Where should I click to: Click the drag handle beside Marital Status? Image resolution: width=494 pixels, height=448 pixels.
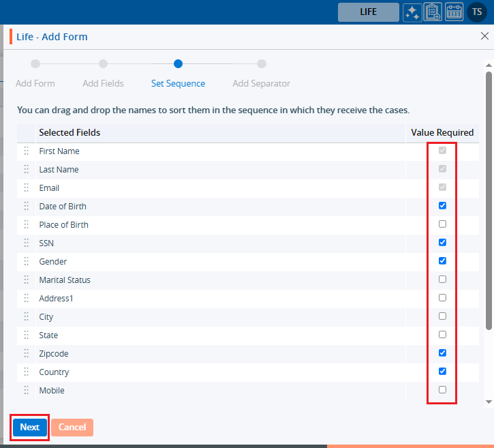[27, 280]
